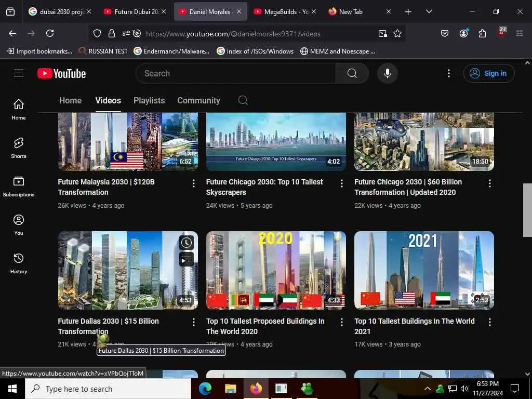Click the browser address bar URL

(233, 34)
